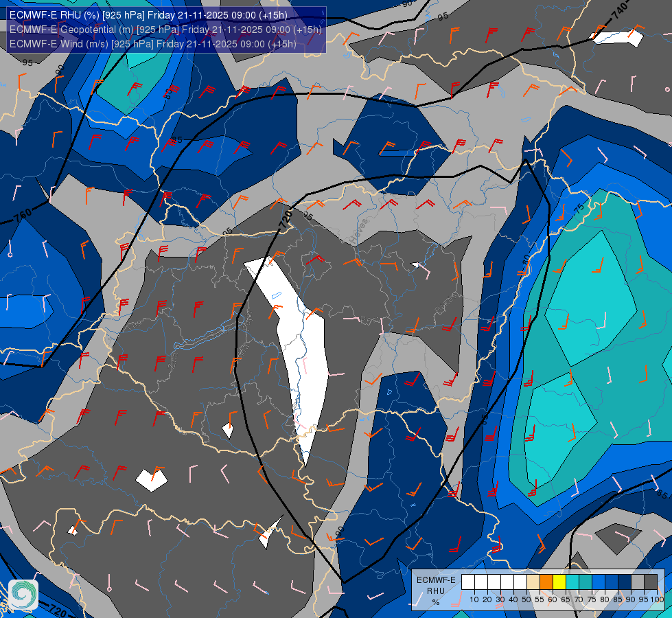Click the ECMWF-E RHU % legend label
This screenshot has width=672, height=618.
tap(436, 591)
